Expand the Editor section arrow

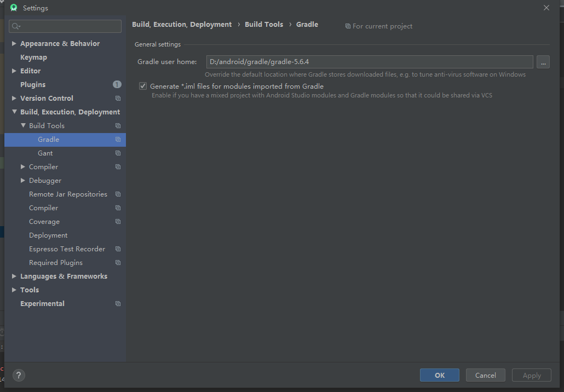click(x=14, y=71)
